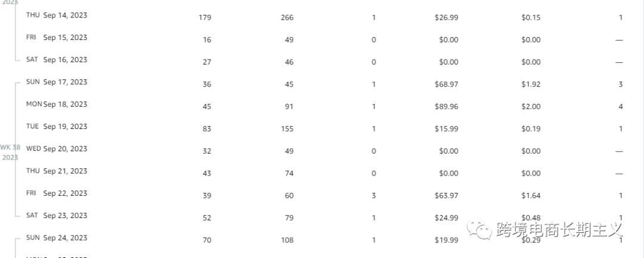Select the WK 38 2023 week label
Viewport: 644px width, 258px height.
click(10, 152)
